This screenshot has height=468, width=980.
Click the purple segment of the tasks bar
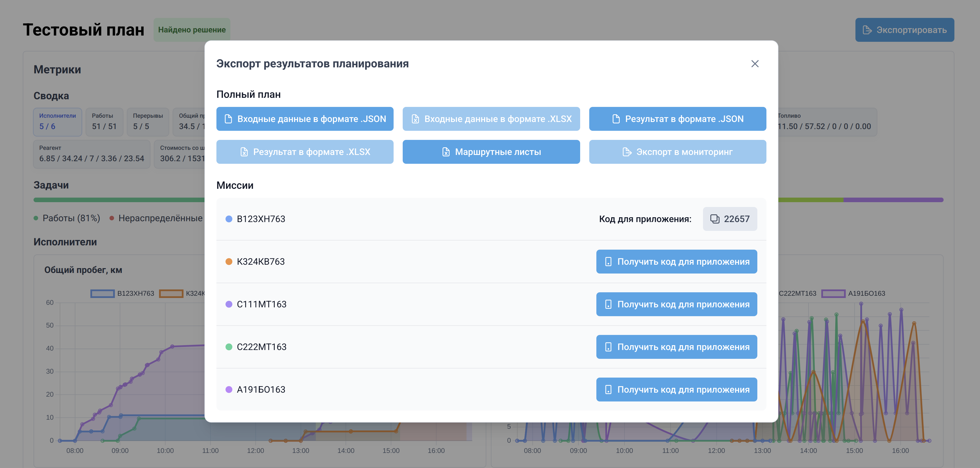point(893,200)
